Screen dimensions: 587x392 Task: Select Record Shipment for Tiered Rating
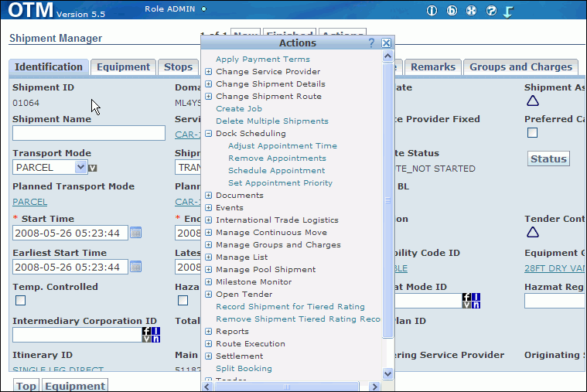pyautogui.click(x=290, y=307)
